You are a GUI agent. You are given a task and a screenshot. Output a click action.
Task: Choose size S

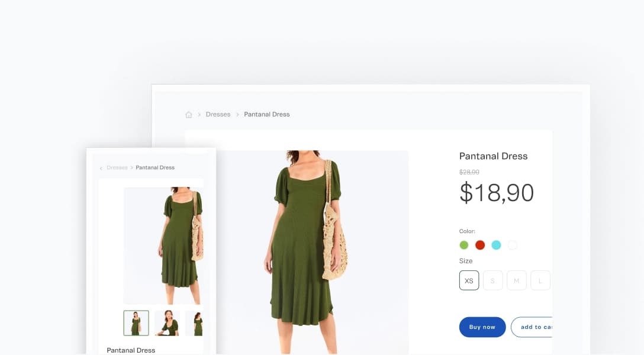492,280
